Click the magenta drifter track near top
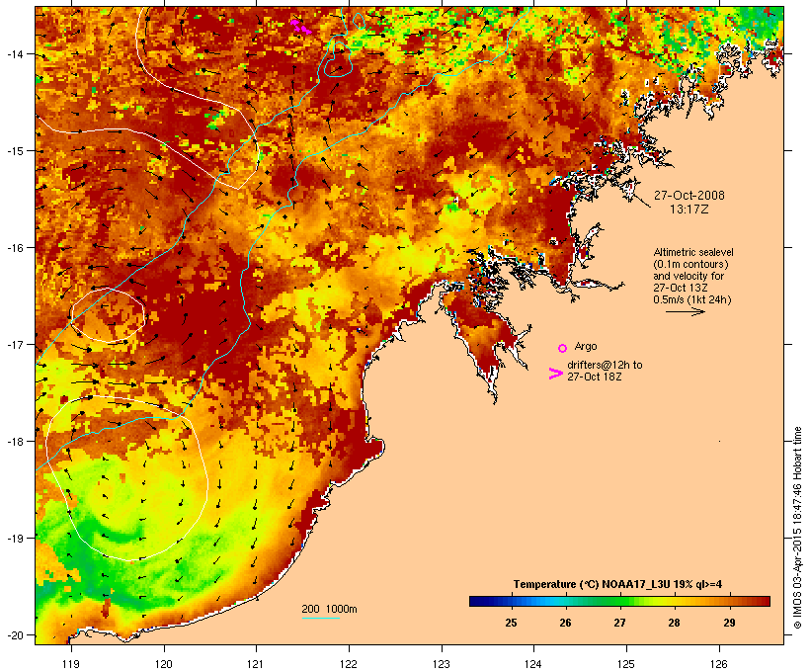 tap(300, 27)
